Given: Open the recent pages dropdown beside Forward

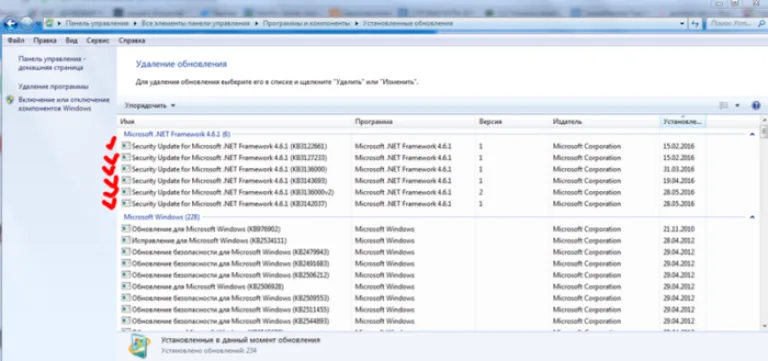Looking at the screenshot, I should pos(39,24).
